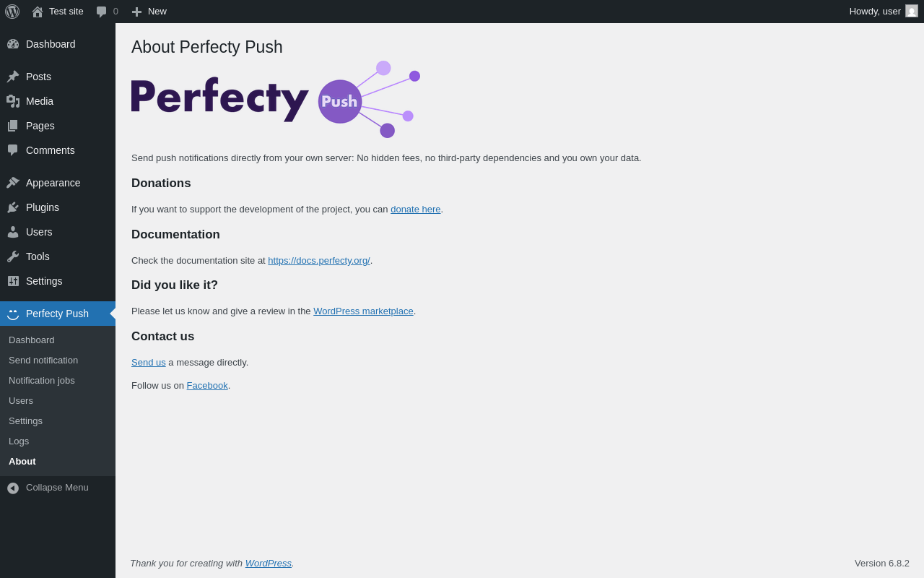Image resolution: width=924 pixels, height=578 pixels.
Task: Click the comments bubble icon in admin bar
Action: (x=102, y=12)
